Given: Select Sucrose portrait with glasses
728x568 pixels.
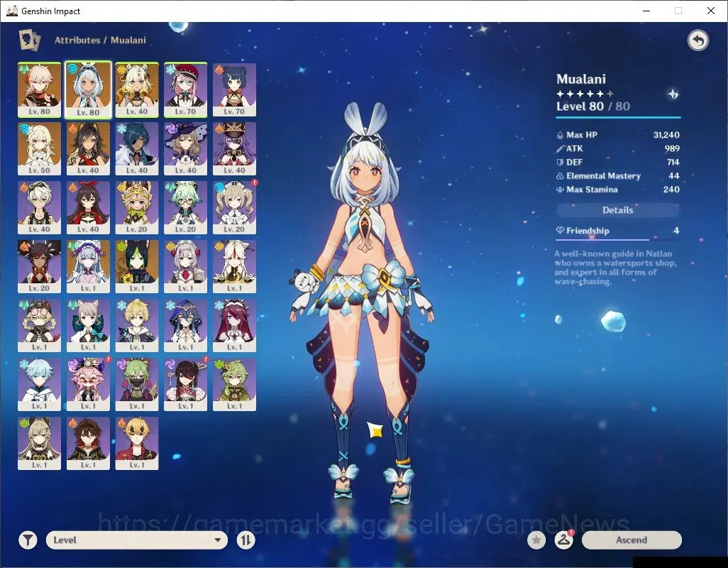Looking at the screenshot, I should coord(186,207).
